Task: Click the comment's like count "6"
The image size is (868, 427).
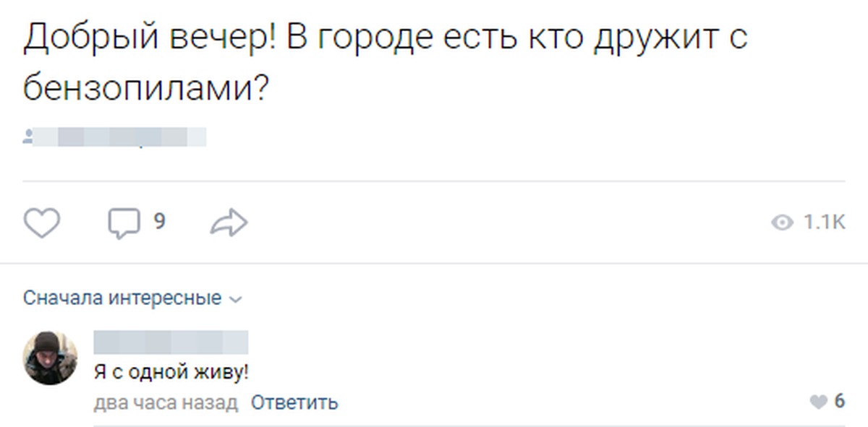Action: point(839,402)
